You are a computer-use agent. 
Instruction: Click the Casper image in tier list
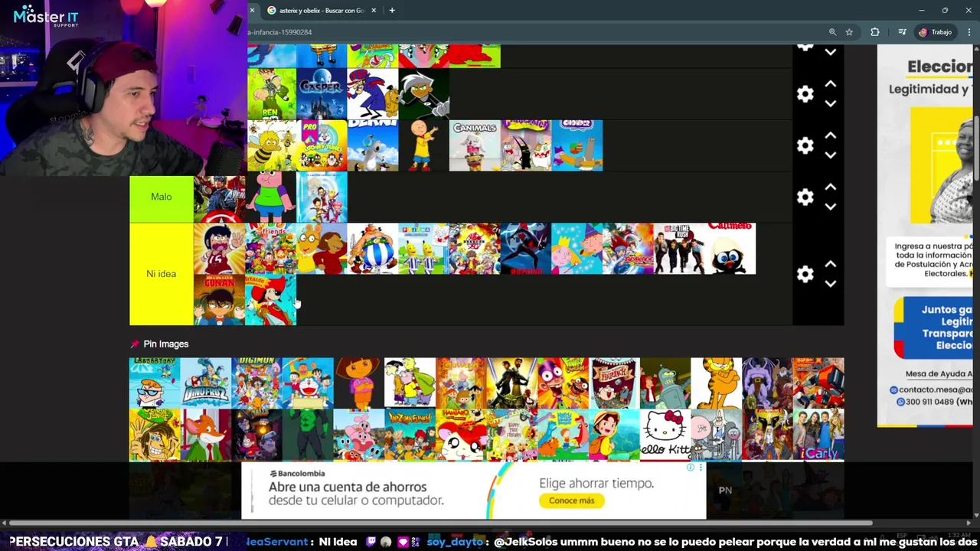[x=322, y=94]
